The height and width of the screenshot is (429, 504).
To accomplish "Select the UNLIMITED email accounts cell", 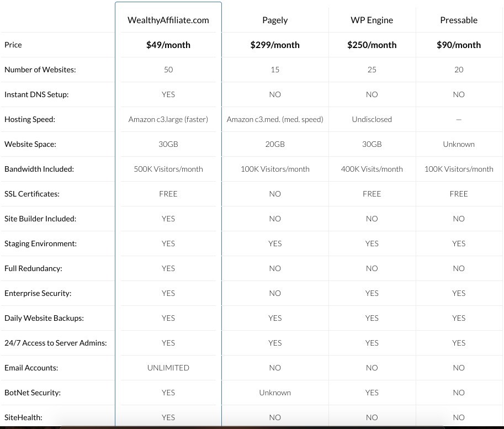I will [168, 368].
